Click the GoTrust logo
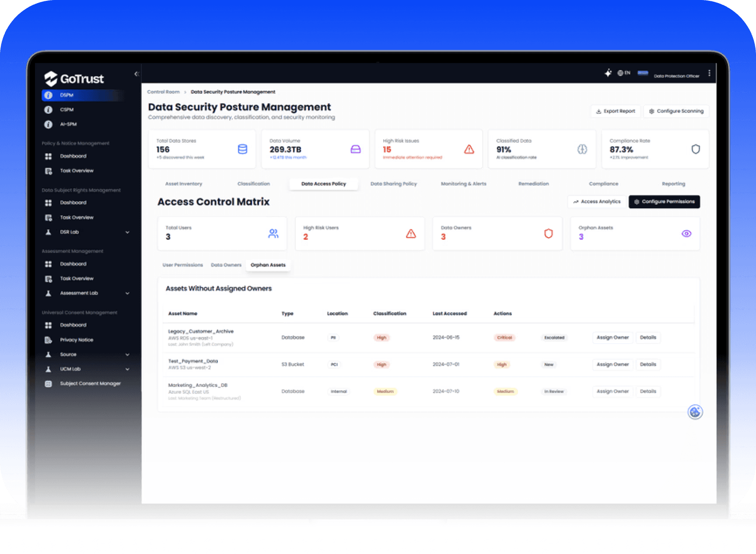 74,79
